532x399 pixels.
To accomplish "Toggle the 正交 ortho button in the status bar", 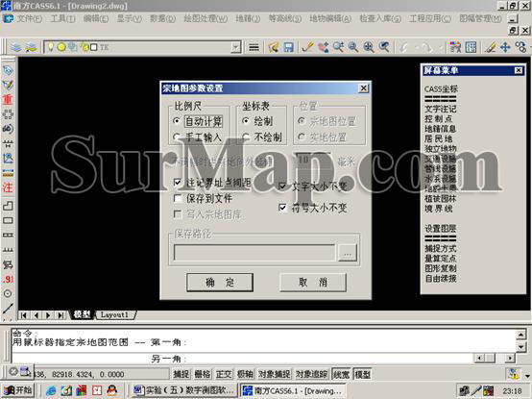I will tap(224, 374).
